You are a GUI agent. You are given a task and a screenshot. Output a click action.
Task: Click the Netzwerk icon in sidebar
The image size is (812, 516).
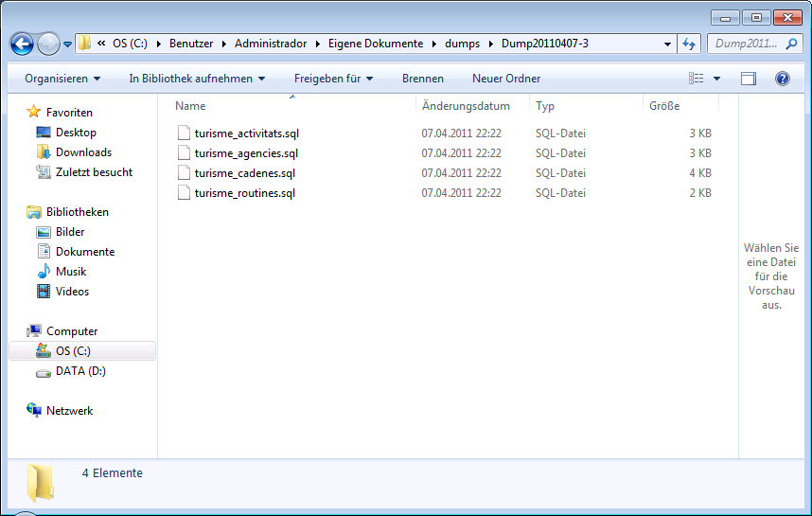coord(35,411)
